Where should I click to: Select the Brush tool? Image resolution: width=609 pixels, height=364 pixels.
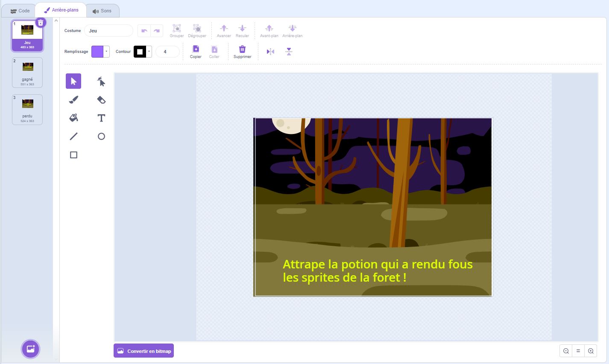tap(73, 100)
